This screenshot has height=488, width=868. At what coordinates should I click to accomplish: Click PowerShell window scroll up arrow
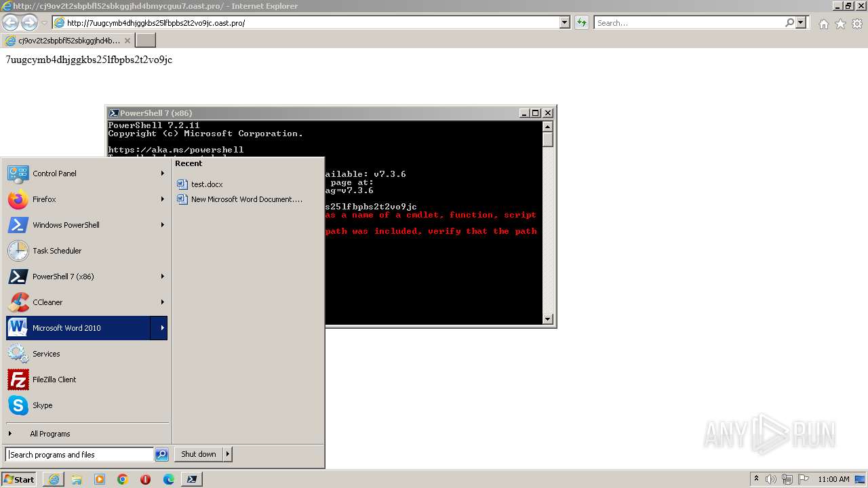tap(548, 127)
